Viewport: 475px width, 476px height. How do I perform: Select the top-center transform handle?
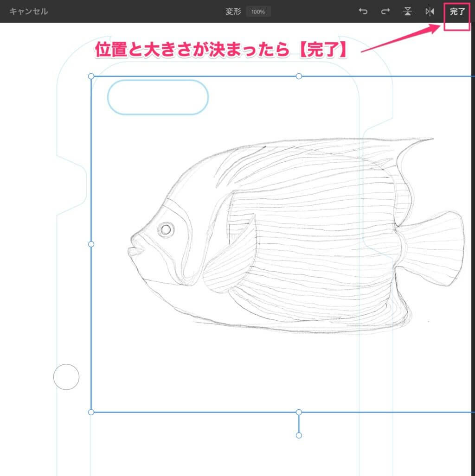tap(299, 76)
